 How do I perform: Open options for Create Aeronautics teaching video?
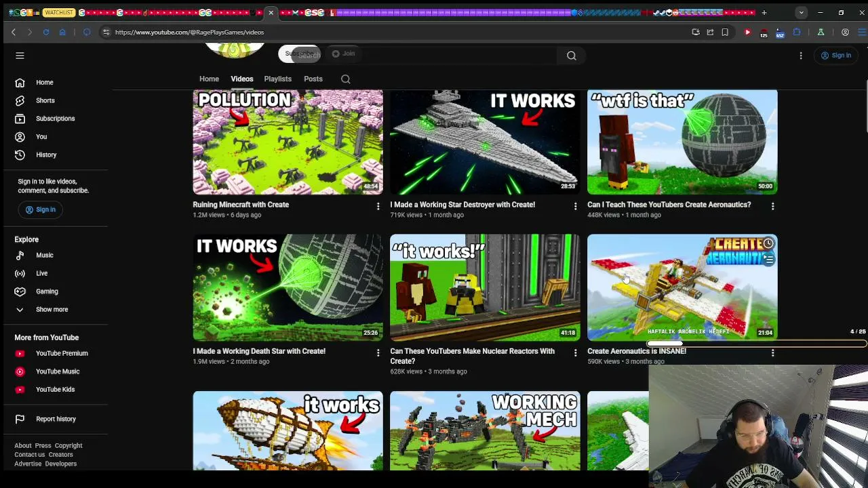pos(772,206)
